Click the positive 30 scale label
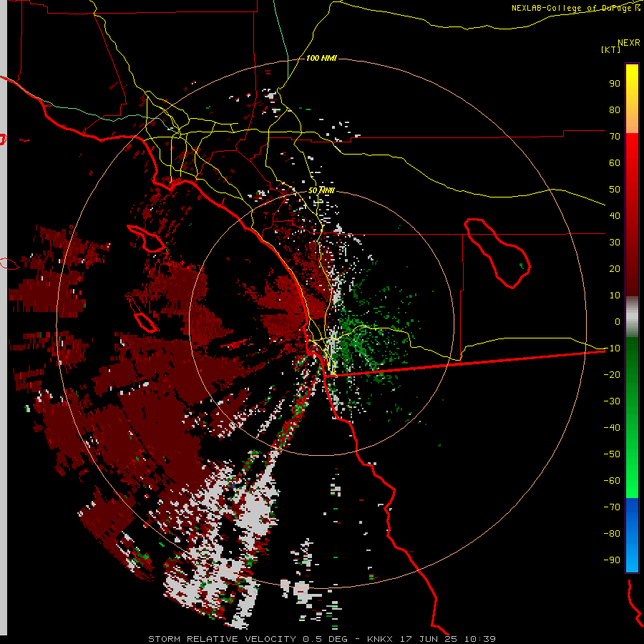Screen dimensions: 644x644 click(x=615, y=243)
